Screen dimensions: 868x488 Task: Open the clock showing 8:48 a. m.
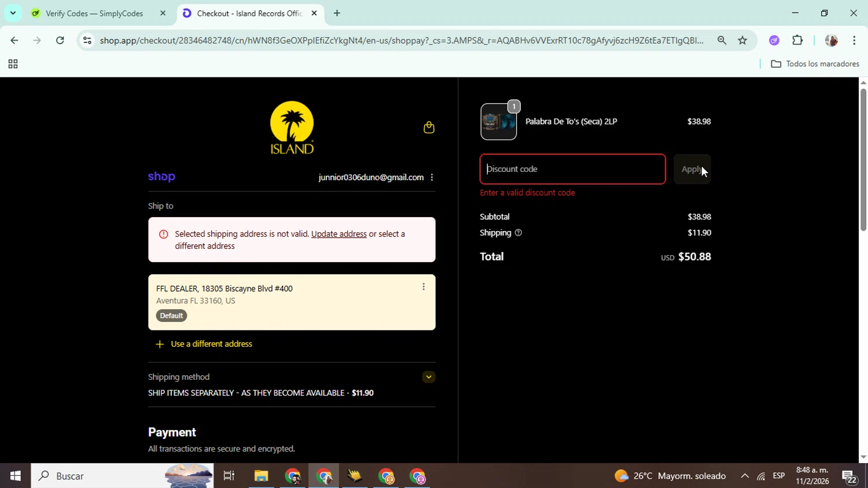[x=812, y=476]
